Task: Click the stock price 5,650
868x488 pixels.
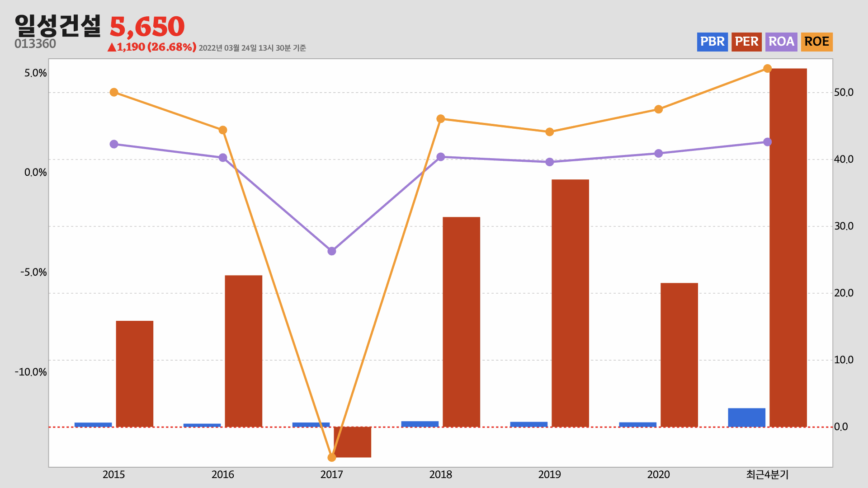Action: [147, 27]
